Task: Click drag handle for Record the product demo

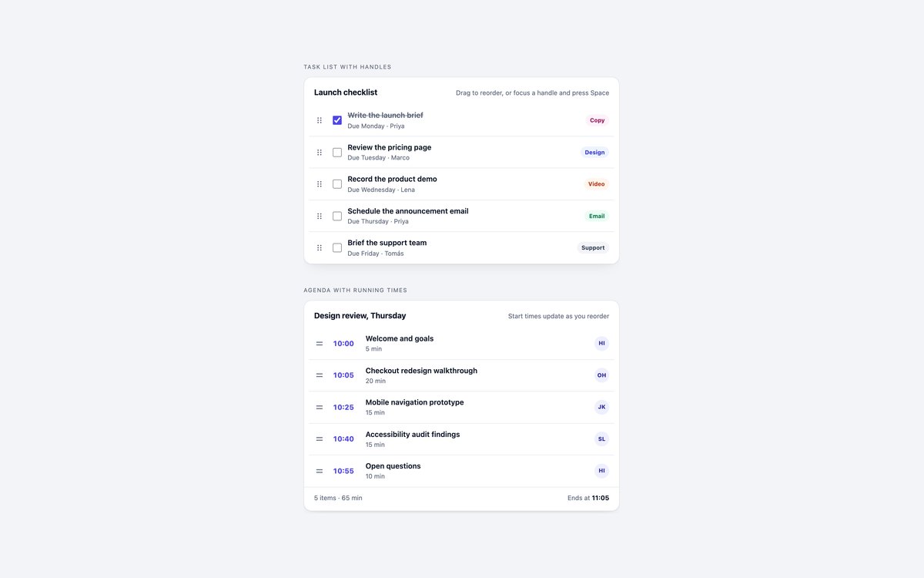Action: [320, 184]
